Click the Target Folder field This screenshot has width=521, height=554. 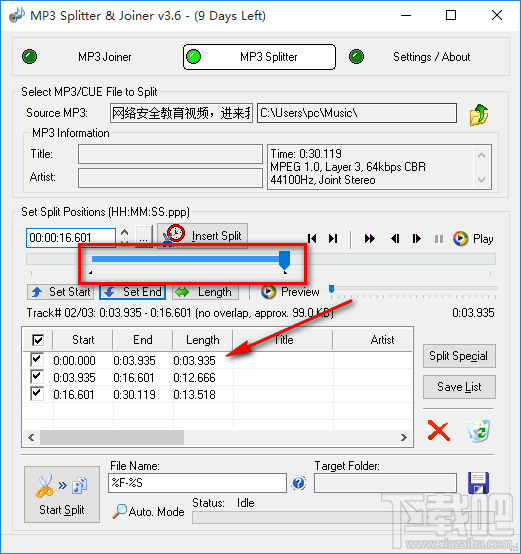[x=385, y=483]
